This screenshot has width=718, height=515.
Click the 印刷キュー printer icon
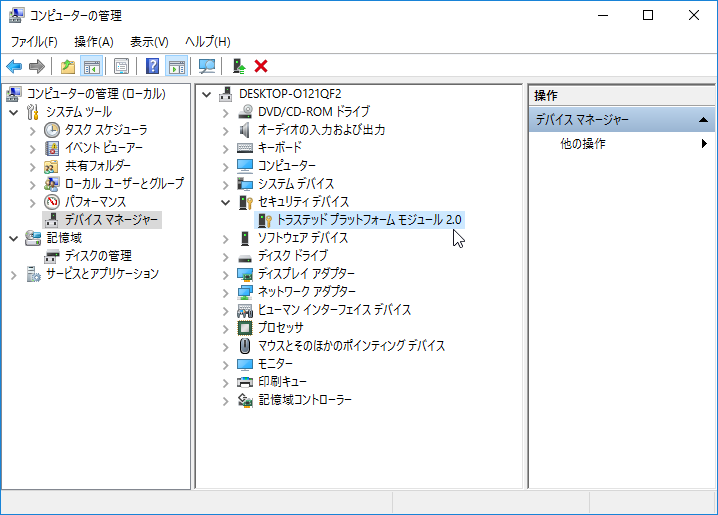pyautogui.click(x=245, y=382)
